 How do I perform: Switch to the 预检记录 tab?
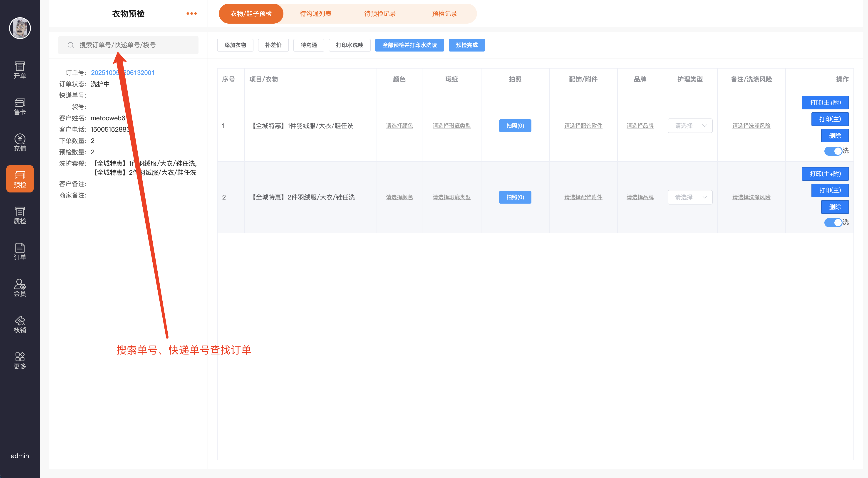click(444, 14)
